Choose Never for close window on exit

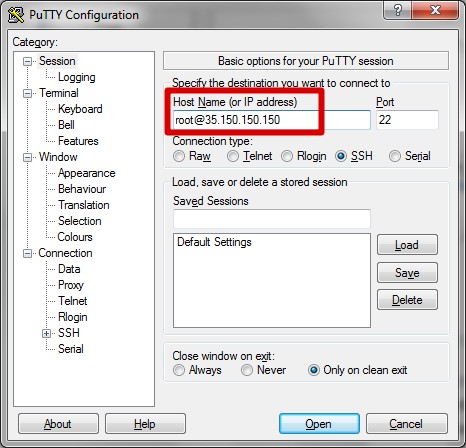pyautogui.click(x=247, y=370)
